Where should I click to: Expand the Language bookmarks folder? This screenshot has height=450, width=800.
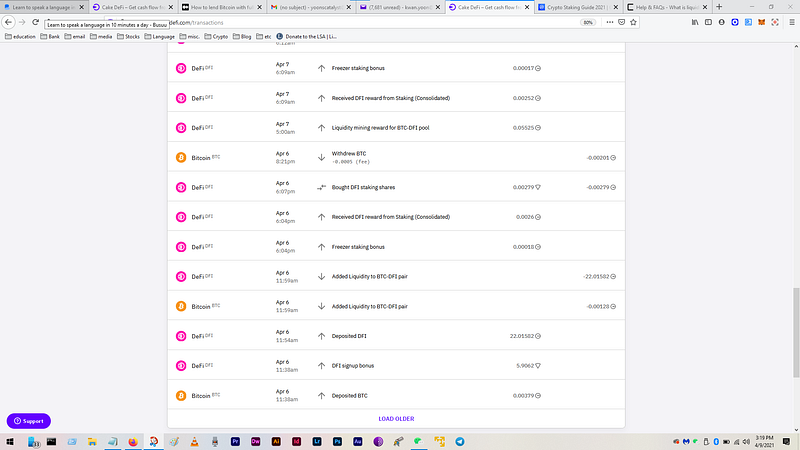[x=160, y=37]
